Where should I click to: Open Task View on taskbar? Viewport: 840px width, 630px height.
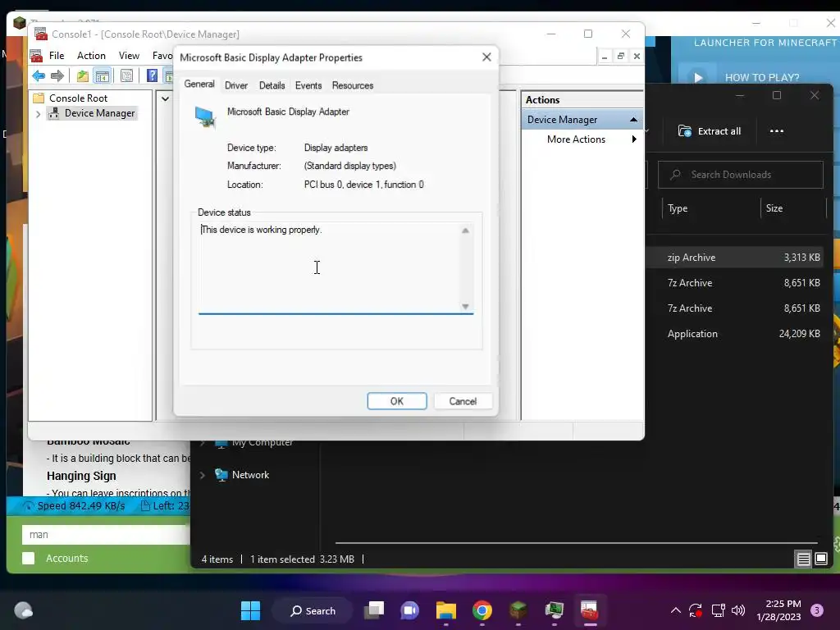[x=374, y=610]
